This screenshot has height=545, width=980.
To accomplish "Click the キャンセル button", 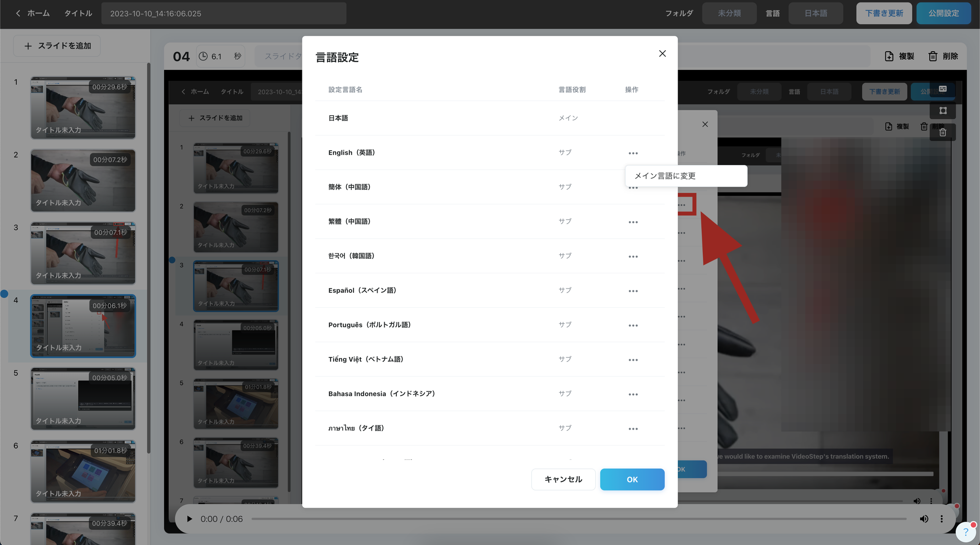I will [563, 479].
